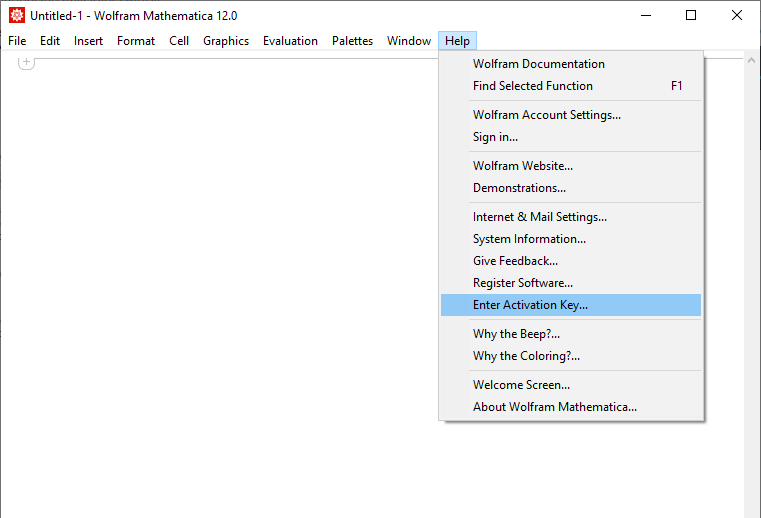Choose Why the Coloring?... item
The image size is (761, 518).
[571, 356]
